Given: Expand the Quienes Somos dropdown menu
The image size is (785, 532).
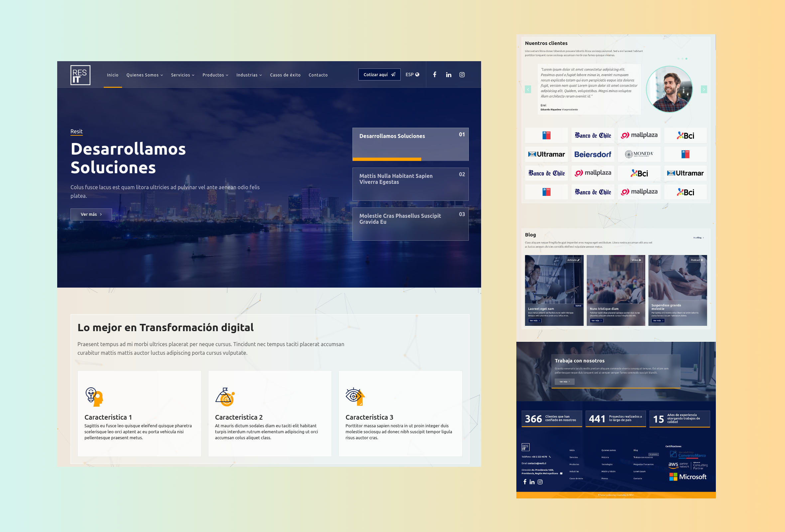Looking at the screenshot, I should 145,75.
